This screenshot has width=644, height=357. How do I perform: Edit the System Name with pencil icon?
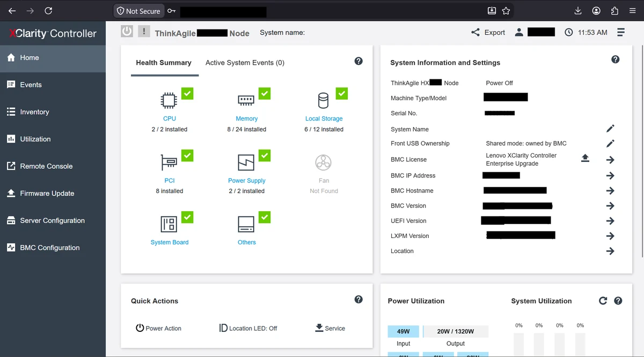(x=610, y=129)
